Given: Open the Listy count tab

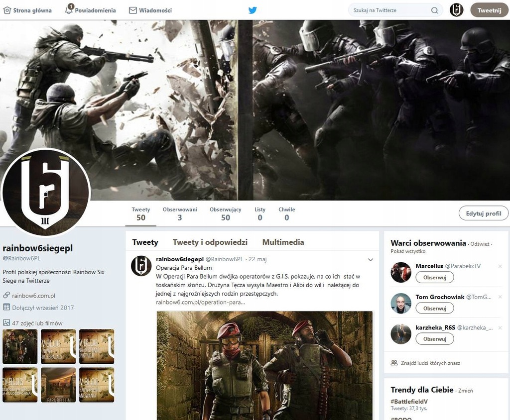Looking at the screenshot, I should click(x=260, y=214).
